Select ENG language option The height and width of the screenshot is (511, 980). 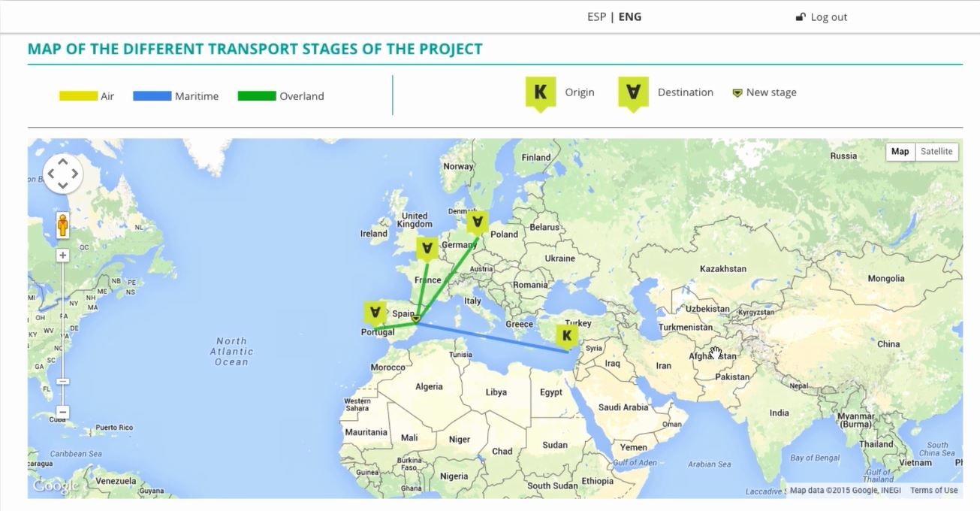630,17
